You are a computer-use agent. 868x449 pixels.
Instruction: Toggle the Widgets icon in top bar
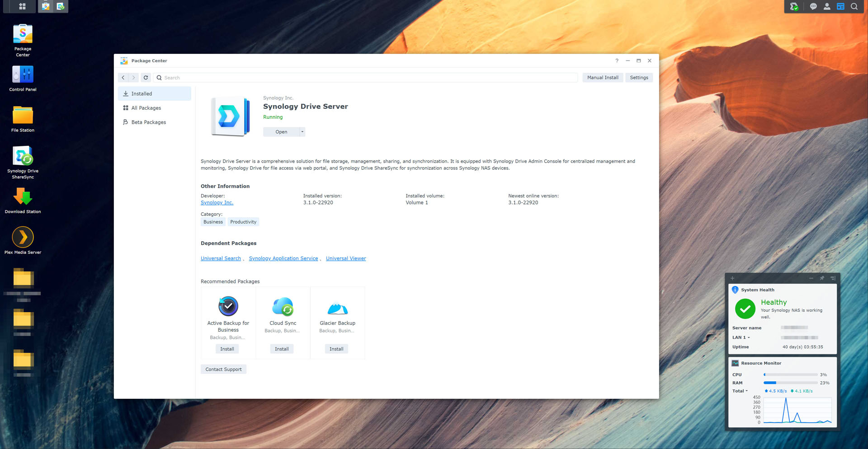[x=840, y=6]
